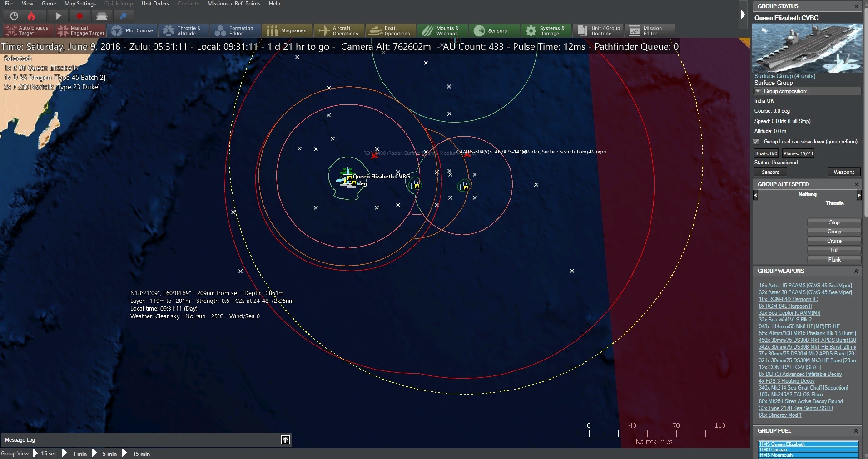Collapse the Group Weapons section
The width and height of the screenshot is (868, 459).
tap(856, 271)
